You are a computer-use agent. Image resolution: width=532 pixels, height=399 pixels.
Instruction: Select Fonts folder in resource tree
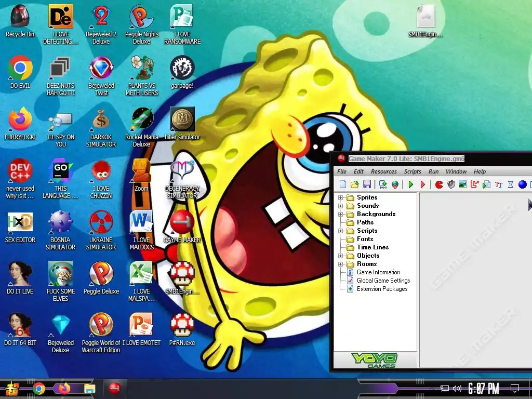[365, 239]
